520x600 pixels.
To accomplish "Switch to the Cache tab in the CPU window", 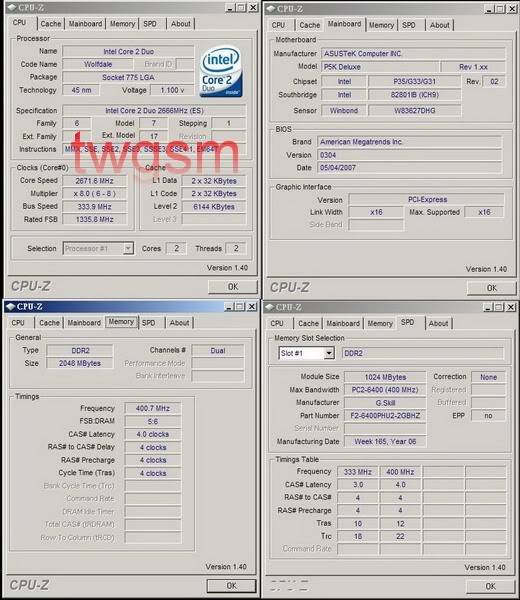I will (51, 24).
